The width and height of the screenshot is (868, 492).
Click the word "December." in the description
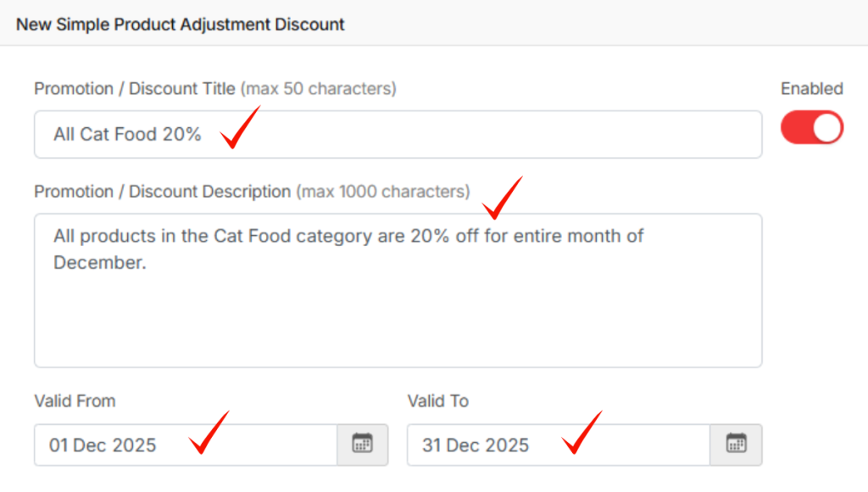(100, 263)
